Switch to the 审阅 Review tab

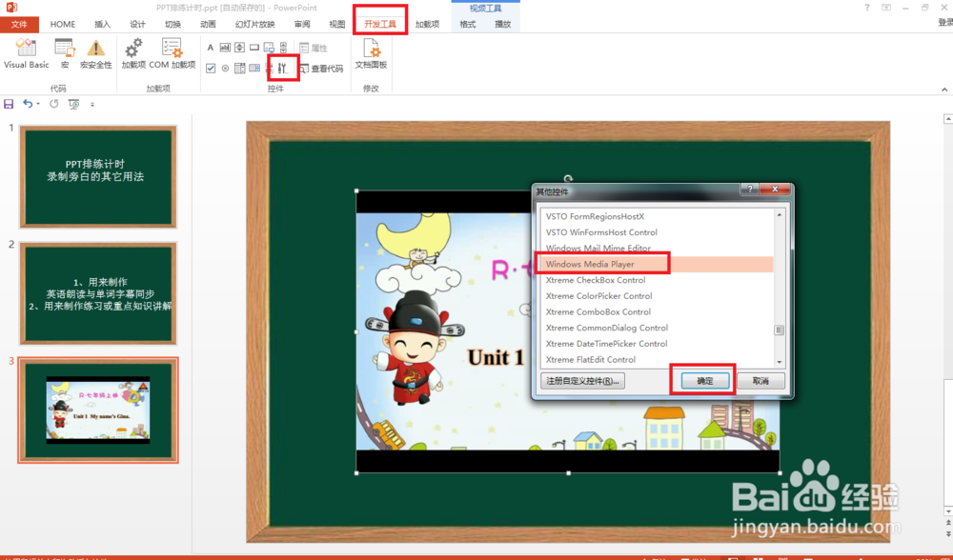(302, 25)
